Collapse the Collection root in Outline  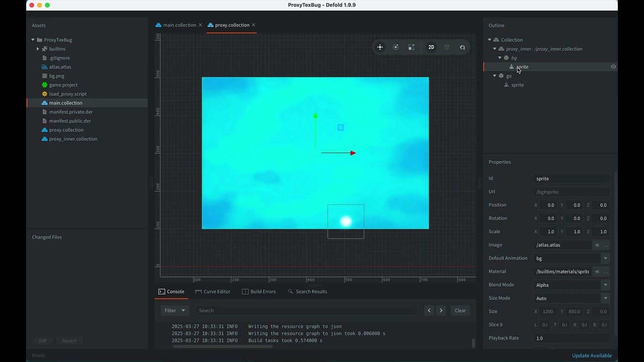tap(490, 40)
